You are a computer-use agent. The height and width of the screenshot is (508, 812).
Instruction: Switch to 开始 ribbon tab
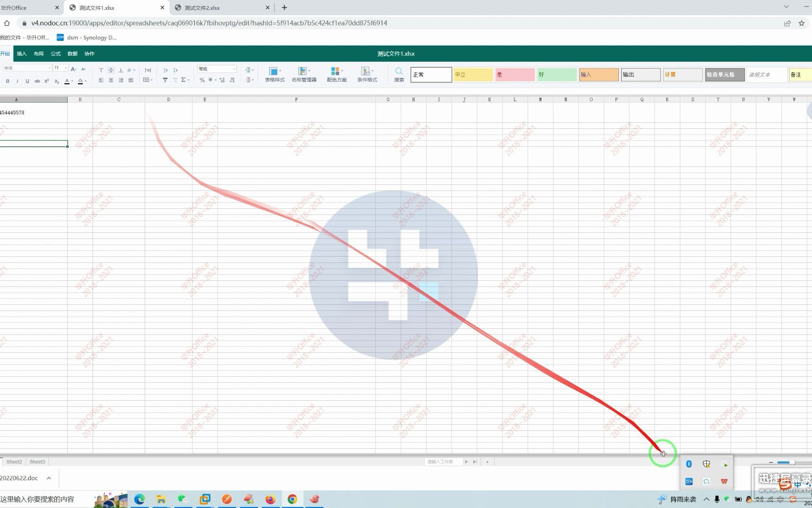[5, 54]
